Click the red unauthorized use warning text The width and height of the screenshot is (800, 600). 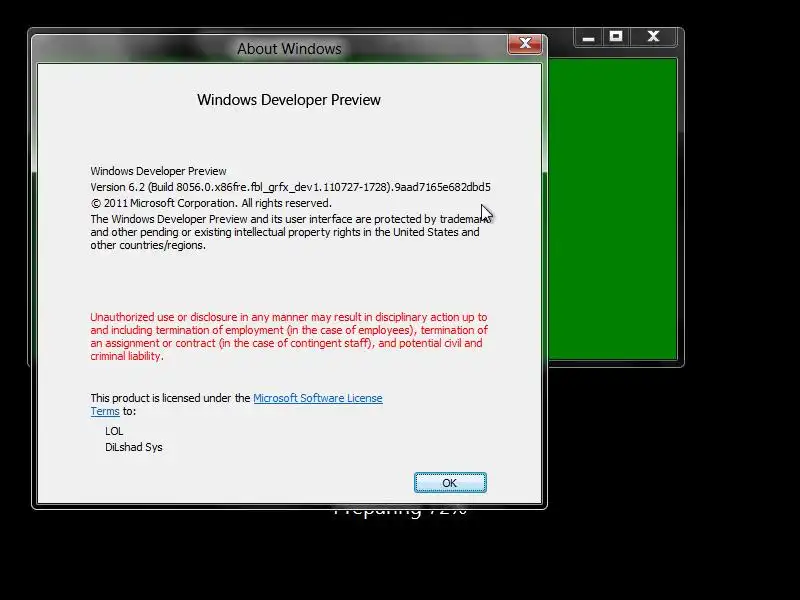click(x=289, y=336)
